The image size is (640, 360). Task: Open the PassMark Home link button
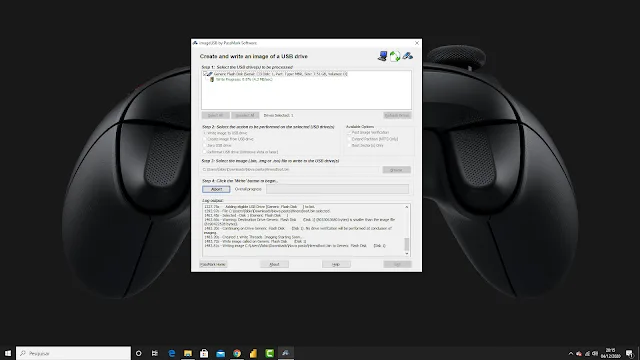coord(213,264)
